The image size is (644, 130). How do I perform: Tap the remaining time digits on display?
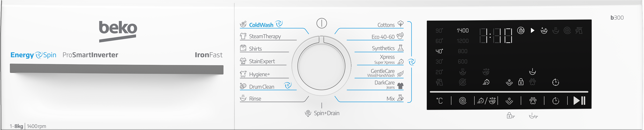[x=496, y=36]
